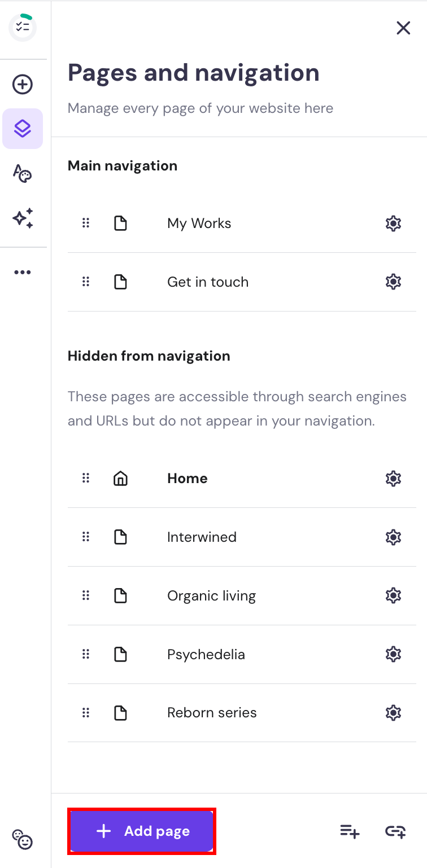Select the Organic living page entry
This screenshot has width=427, height=868.
coord(211,595)
